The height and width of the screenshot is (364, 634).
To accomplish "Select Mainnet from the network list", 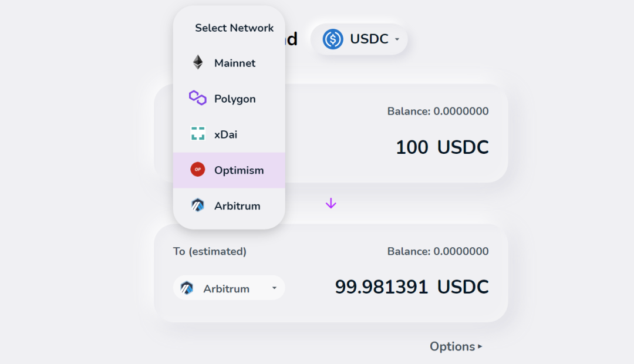I will [x=229, y=63].
